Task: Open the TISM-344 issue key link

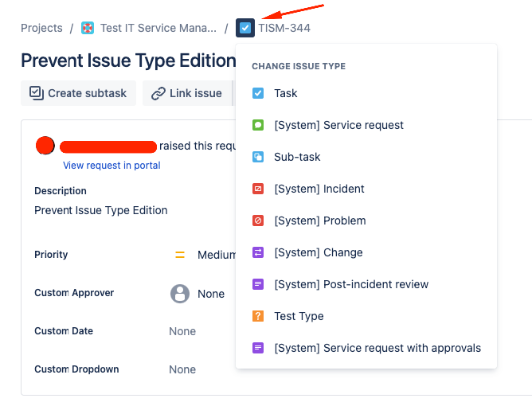Action: 284,28
